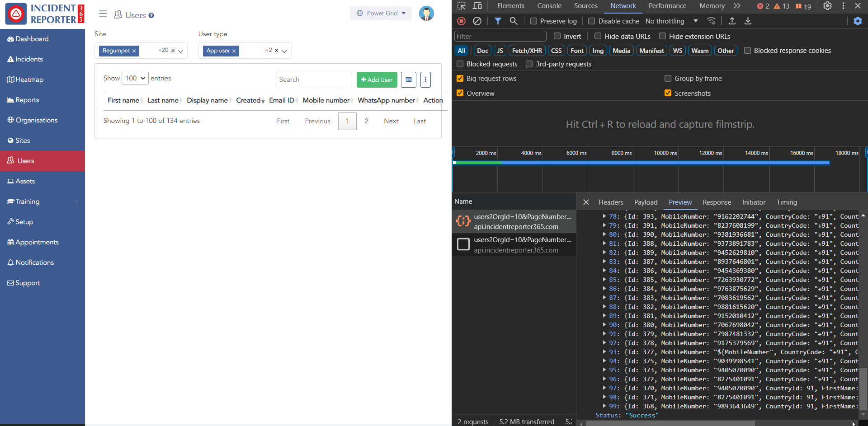Viewport: 868px width, 426px height.
Task: Switch to the Response tab
Action: tap(717, 202)
